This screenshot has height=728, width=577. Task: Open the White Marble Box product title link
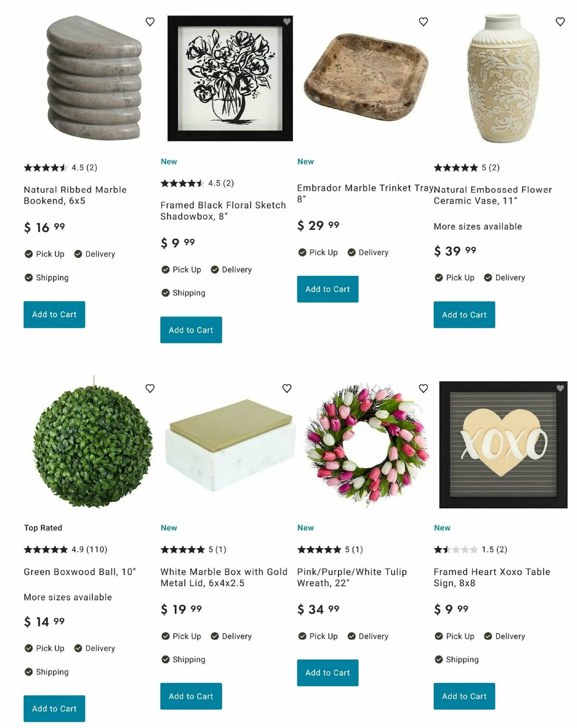point(224,577)
